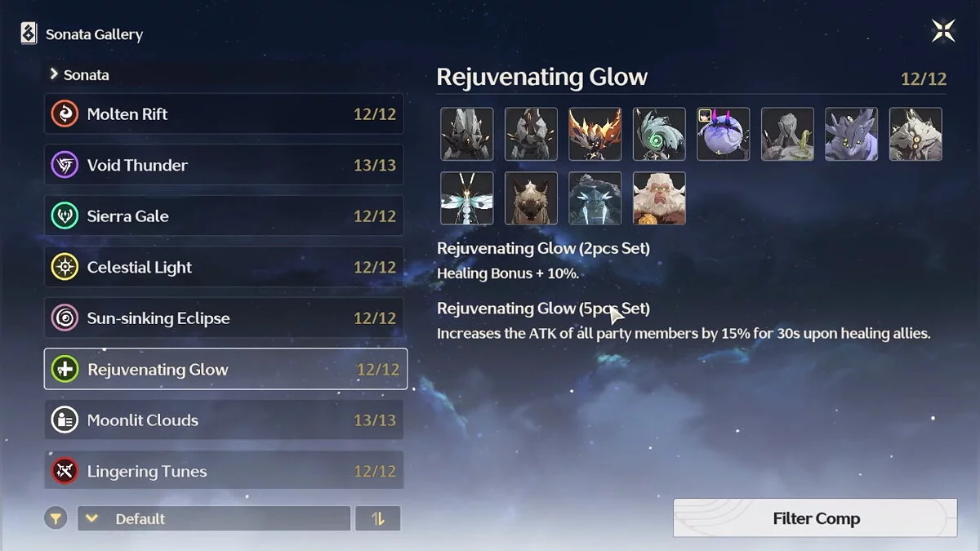The width and height of the screenshot is (980, 551).
Task: Select the purple round echo with pin badge
Action: pyautogui.click(x=724, y=134)
